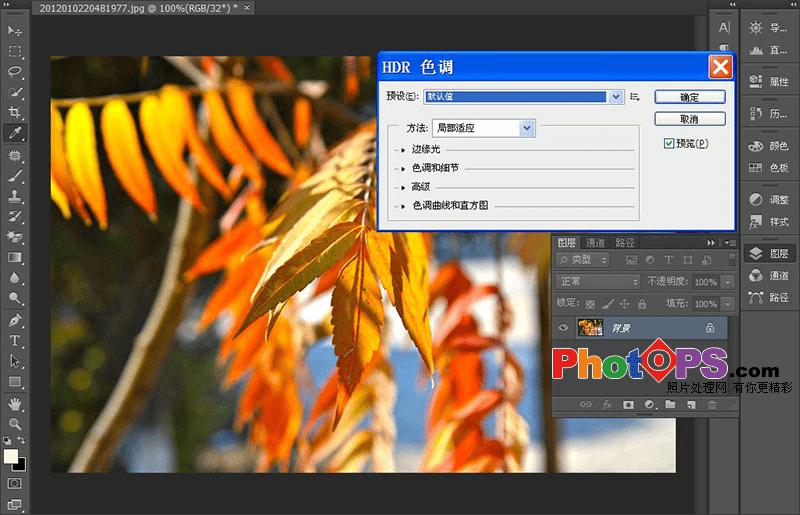Select the Blur tool

(x=15, y=278)
